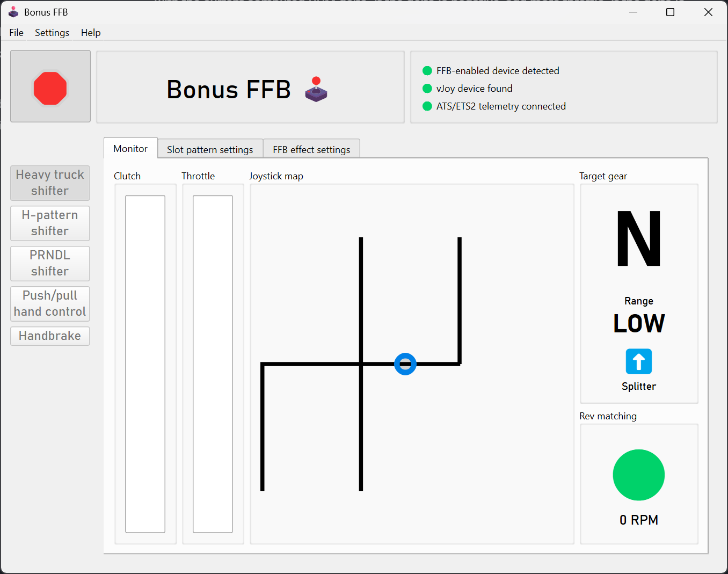This screenshot has width=728, height=574.
Task: Click the vJoy device found green dot
Action: pos(427,89)
